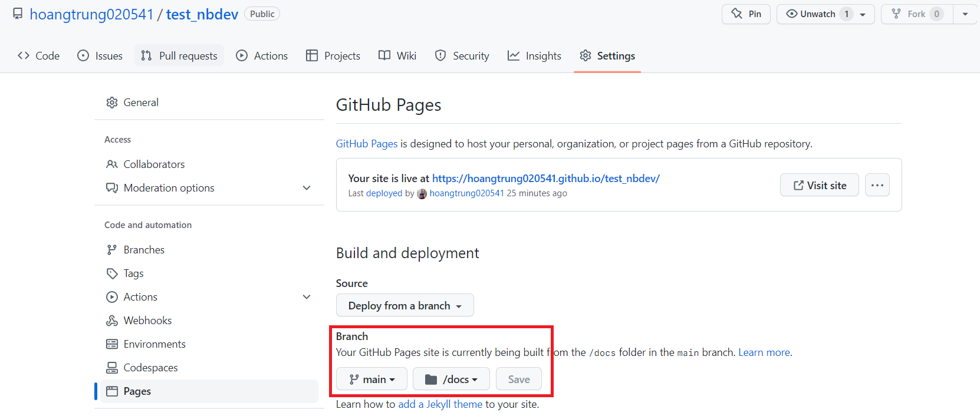The height and width of the screenshot is (419, 980).
Task: Click the Settings gear icon in top navigation
Action: click(x=586, y=55)
